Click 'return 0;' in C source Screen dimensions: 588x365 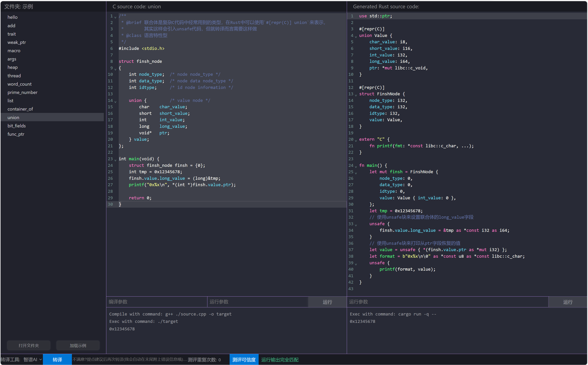tap(140, 198)
